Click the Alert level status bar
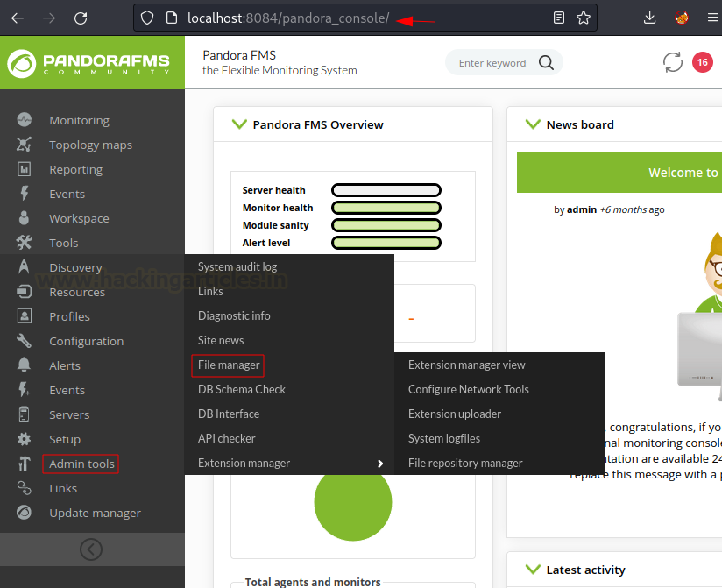Image resolution: width=722 pixels, height=588 pixels. pos(386,242)
